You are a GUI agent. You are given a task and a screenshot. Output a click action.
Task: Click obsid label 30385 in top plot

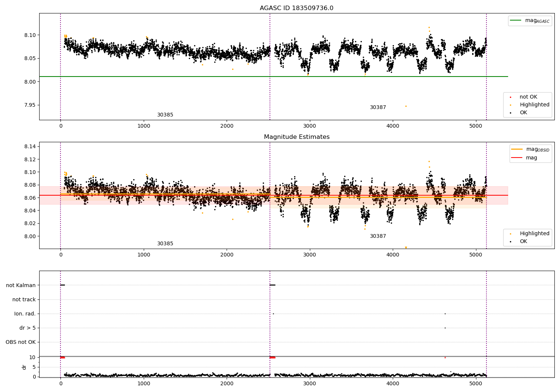(x=165, y=115)
